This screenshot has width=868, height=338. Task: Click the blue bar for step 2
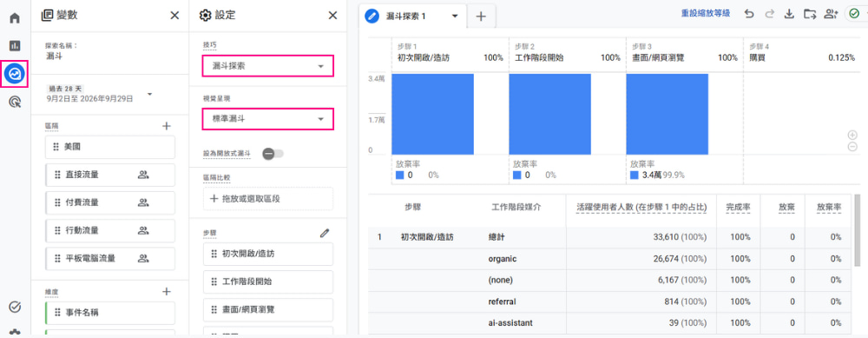pyautogui.click(x=549, y=114)
